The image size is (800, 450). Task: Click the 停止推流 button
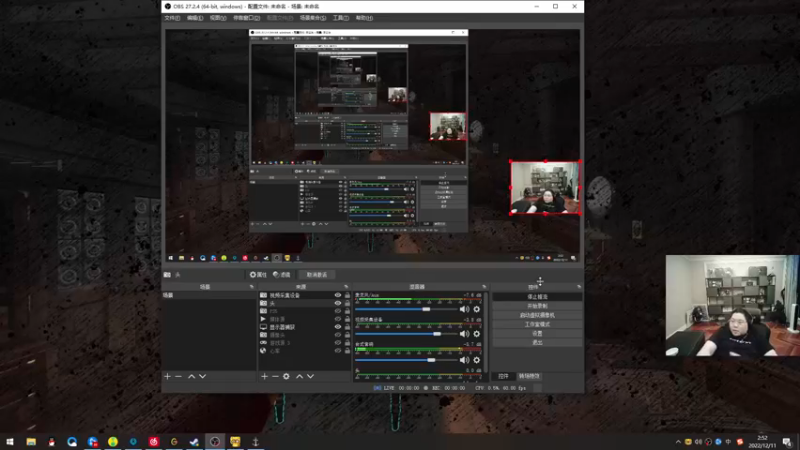[537, 296]
